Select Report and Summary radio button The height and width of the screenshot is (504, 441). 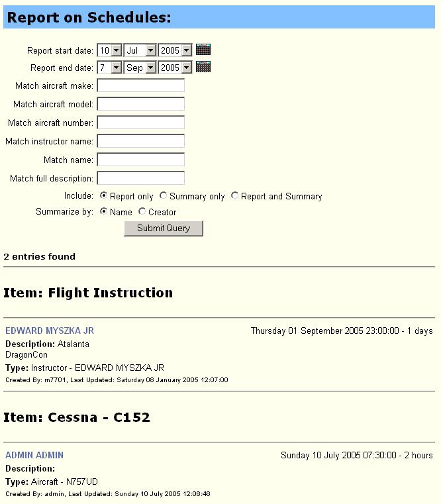(x=234, y=195)
